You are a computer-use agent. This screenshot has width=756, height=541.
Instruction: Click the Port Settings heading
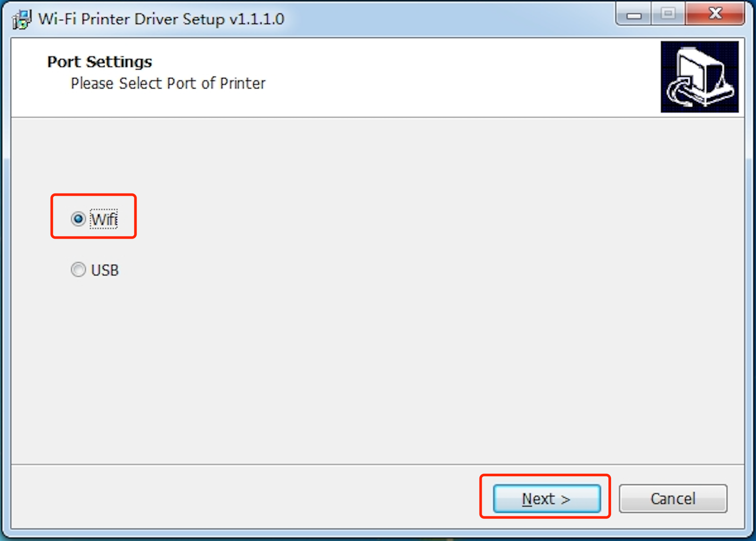tap(99, 61)
